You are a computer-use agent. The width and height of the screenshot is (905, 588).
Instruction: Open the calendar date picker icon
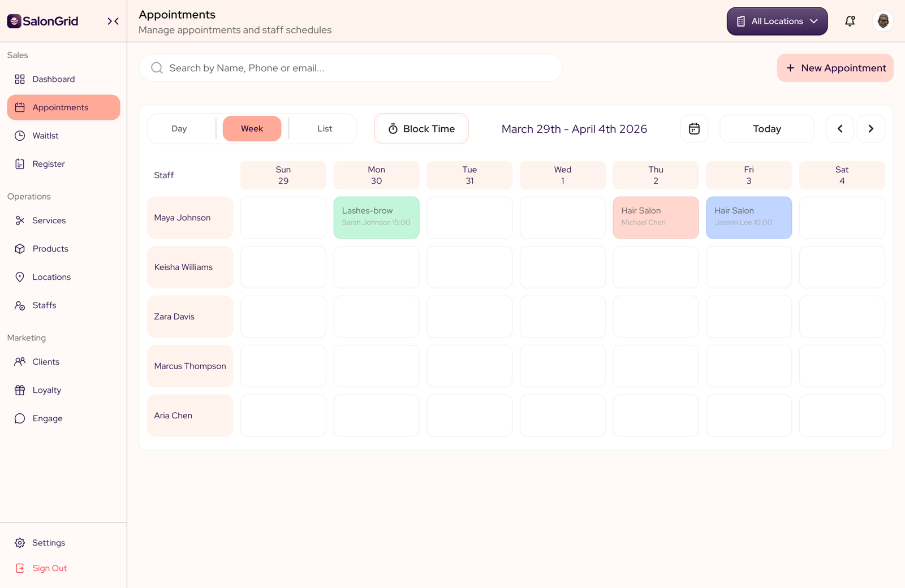coord(694,129)
